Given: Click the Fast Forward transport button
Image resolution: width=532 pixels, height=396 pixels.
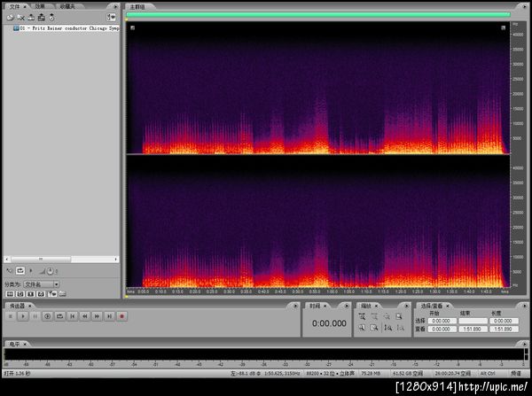Looking at the screenshot, I should [97, 316].
